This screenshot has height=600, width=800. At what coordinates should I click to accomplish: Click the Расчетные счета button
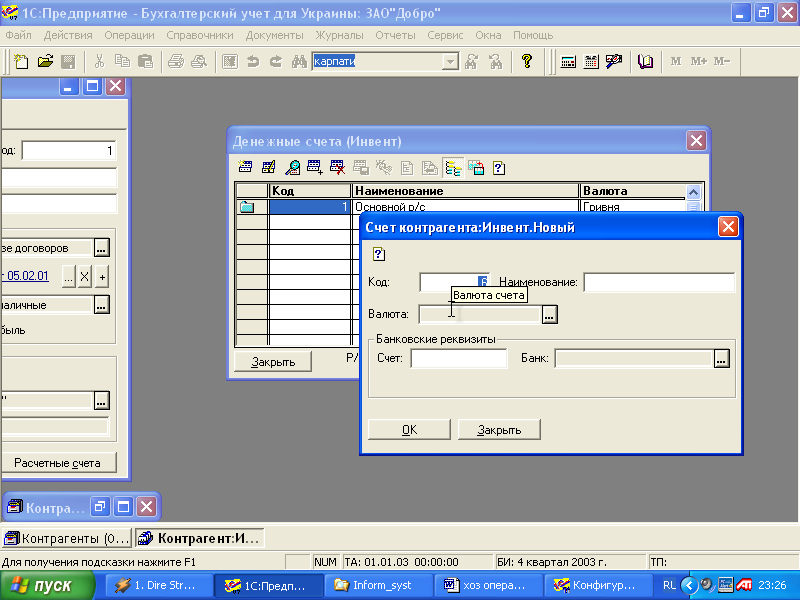point(59,463)
